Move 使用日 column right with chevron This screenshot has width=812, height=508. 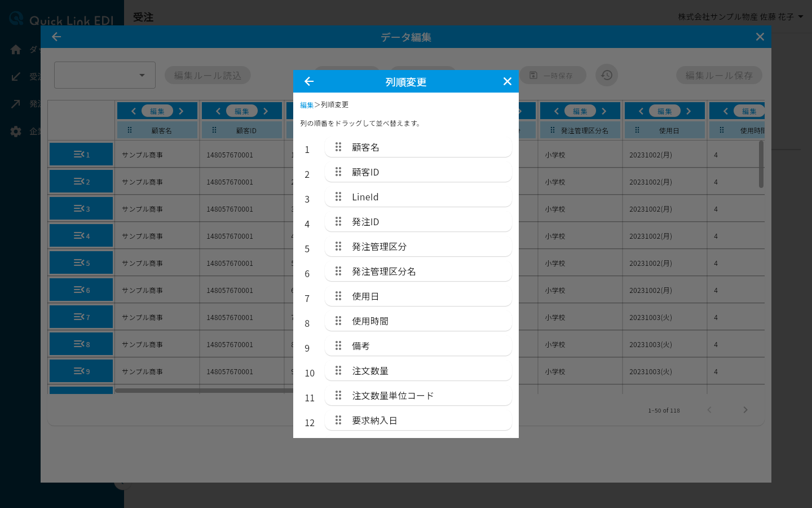point(689,111)
